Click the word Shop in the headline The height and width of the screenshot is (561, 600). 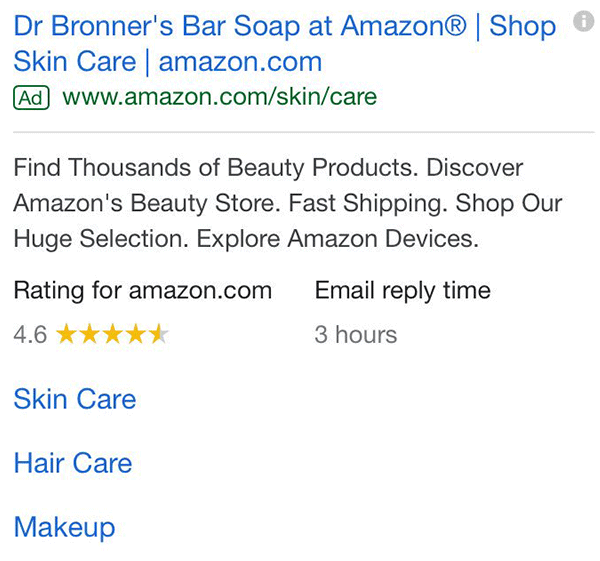point(522,27)
